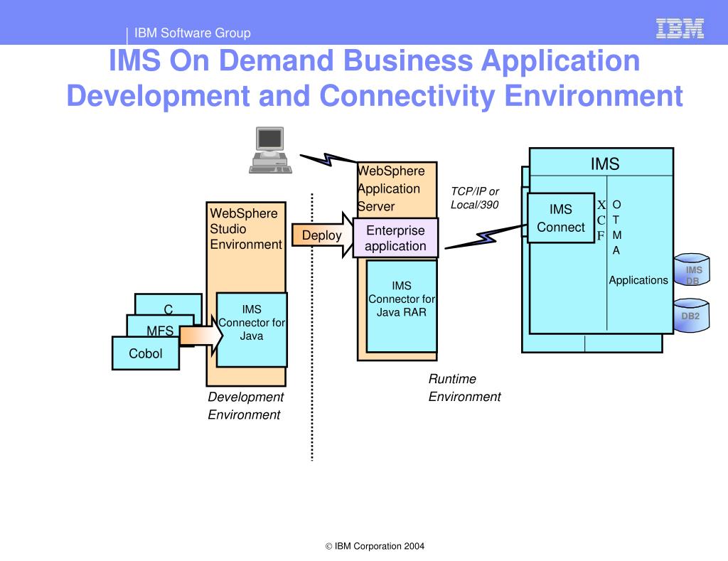Viewport: 728px width, 561px height.
Task: Select the IMS DB cylinder icon
Action: tap(692, 269)
